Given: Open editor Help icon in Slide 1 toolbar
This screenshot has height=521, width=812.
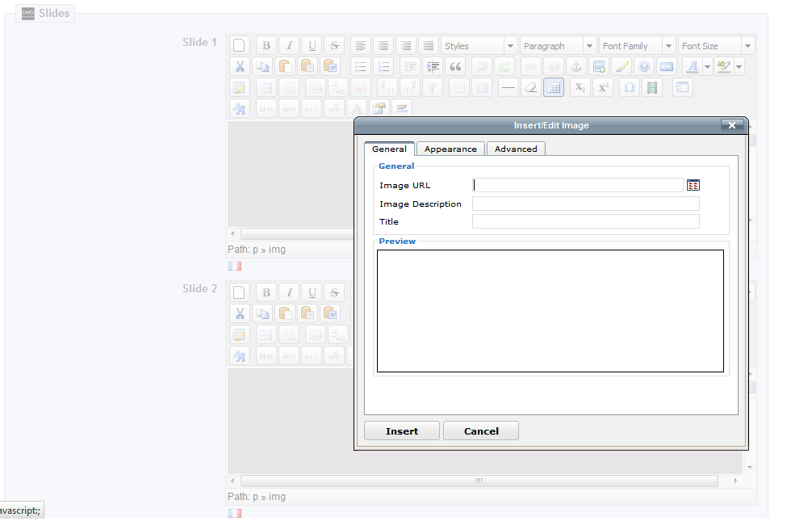Looking at the screenshot, I should coord(644,66).
